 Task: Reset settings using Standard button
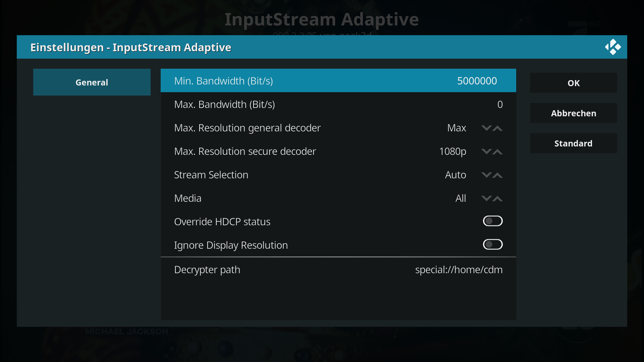pyautogui.click(x=574, y=143)
